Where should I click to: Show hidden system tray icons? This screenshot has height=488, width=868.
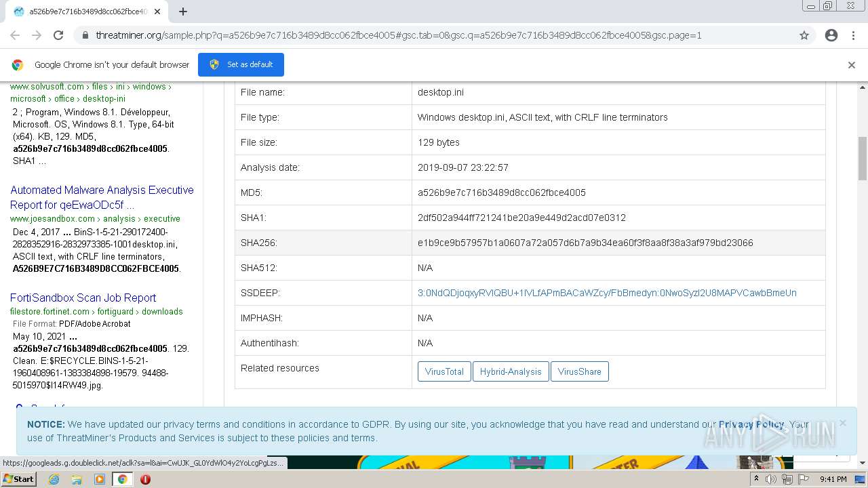coord(757,479)
